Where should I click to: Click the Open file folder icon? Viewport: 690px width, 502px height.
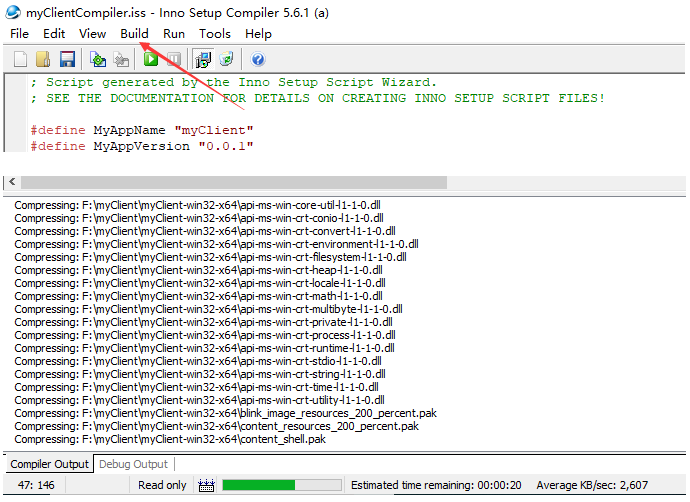pyautogui.click(x=43, y=59)
